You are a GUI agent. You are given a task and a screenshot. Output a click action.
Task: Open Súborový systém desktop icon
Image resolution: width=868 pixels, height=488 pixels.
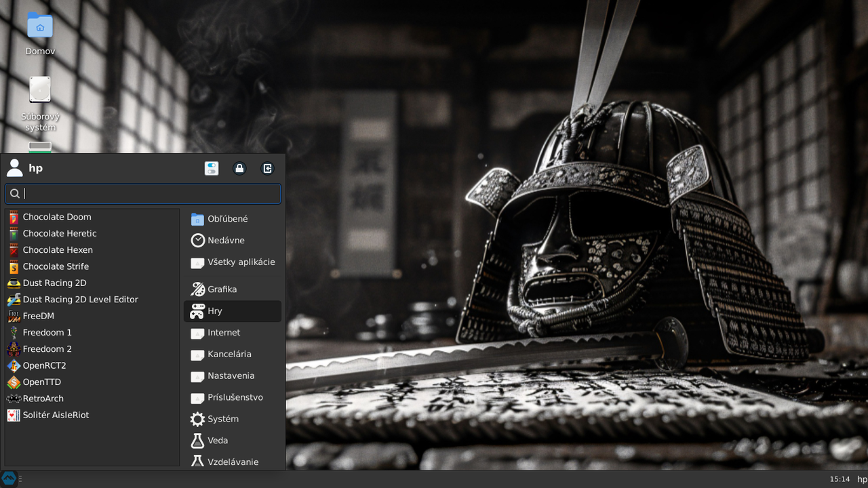click(x=40, y=104)
